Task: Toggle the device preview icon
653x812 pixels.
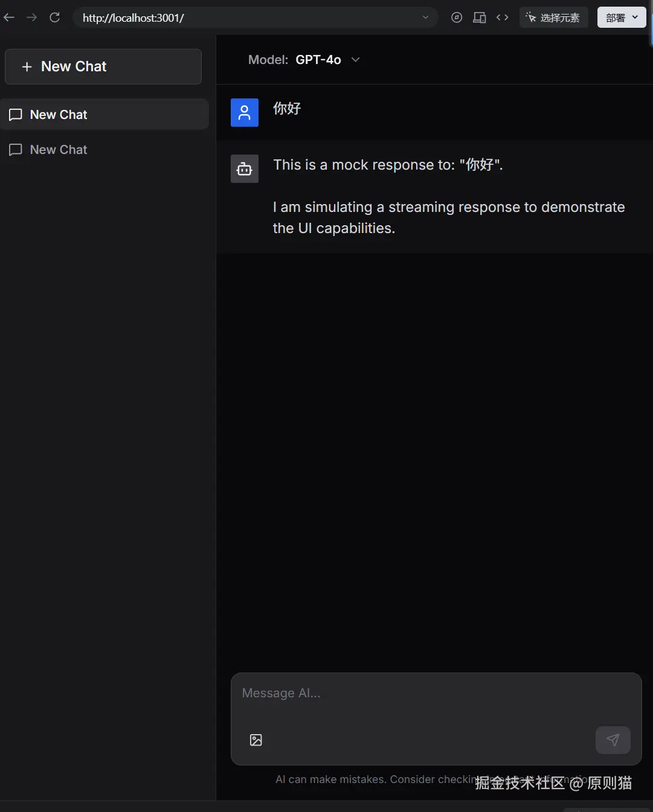Action: [480, 18]
